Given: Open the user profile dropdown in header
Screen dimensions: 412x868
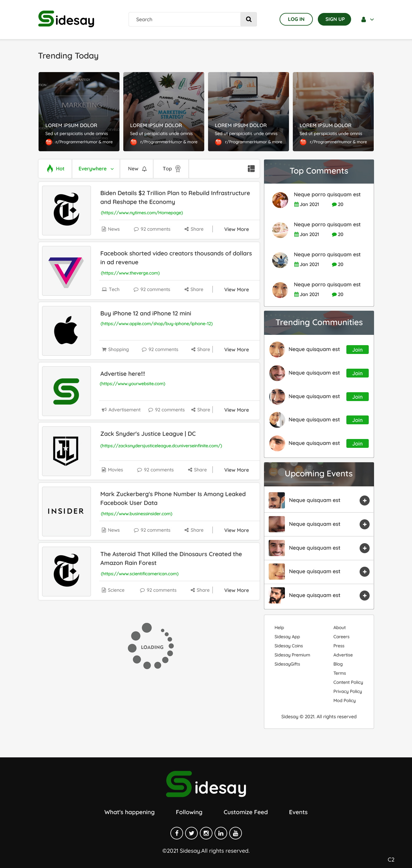Looking at the screenshot, I should tap(367, 19).
